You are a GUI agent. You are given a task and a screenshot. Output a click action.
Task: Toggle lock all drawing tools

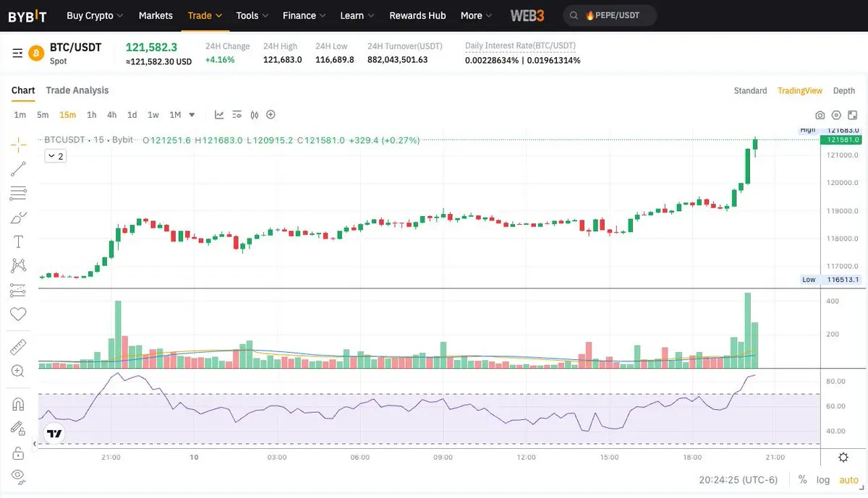pos(18,452)
